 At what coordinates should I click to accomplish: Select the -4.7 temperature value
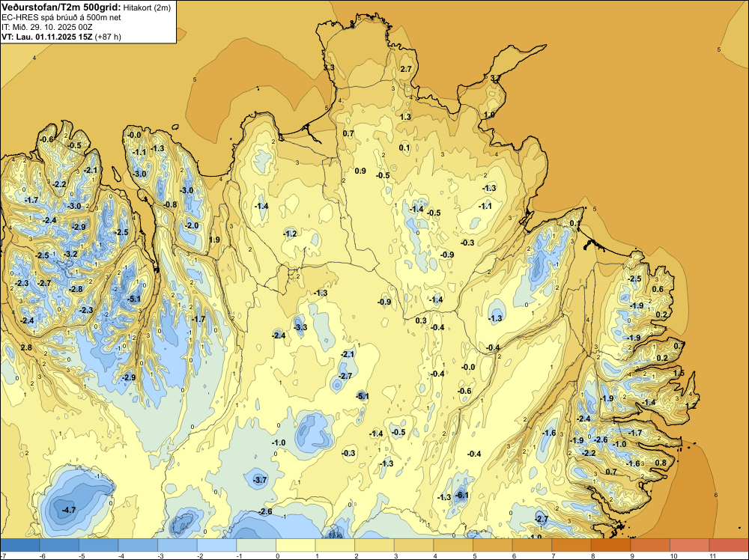69,510
